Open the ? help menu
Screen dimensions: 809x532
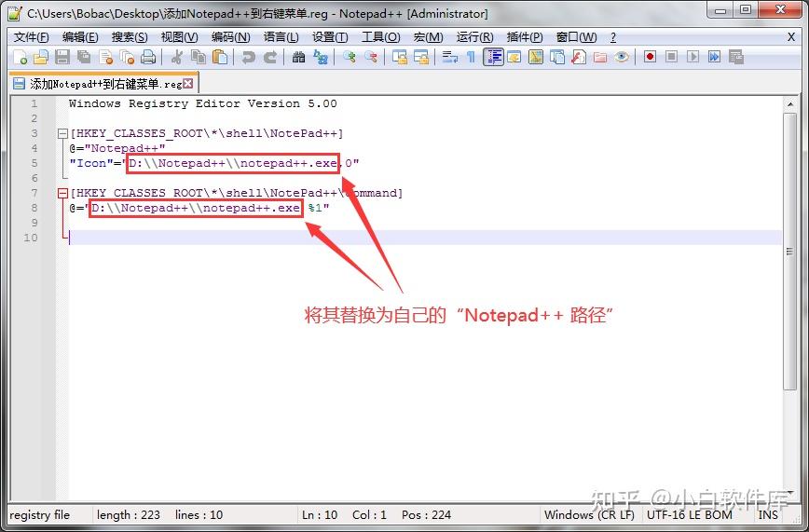coord(613,37)
